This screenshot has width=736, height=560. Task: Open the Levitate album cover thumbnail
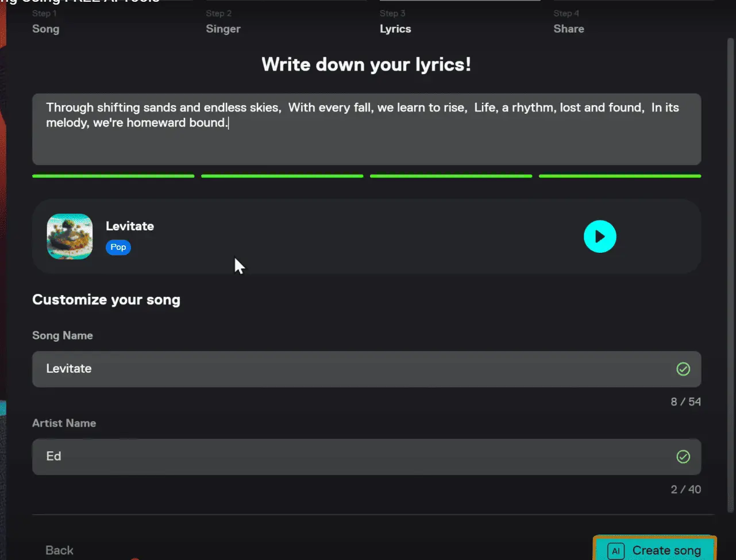tap(69, 236)
